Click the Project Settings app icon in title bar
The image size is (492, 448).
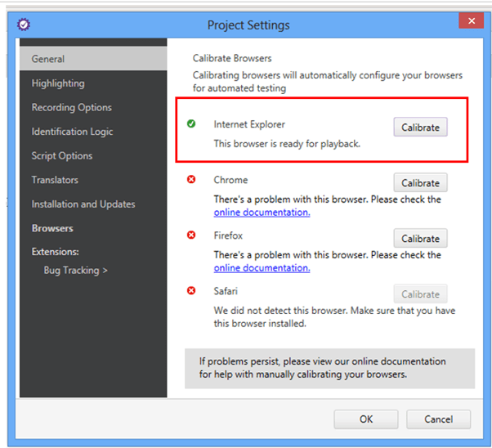click(24, 25)
